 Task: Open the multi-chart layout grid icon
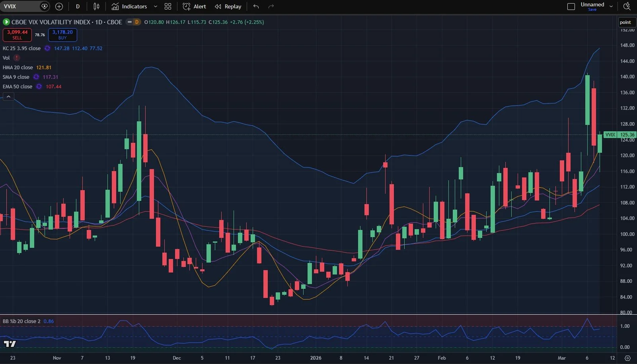coord(168,6)
